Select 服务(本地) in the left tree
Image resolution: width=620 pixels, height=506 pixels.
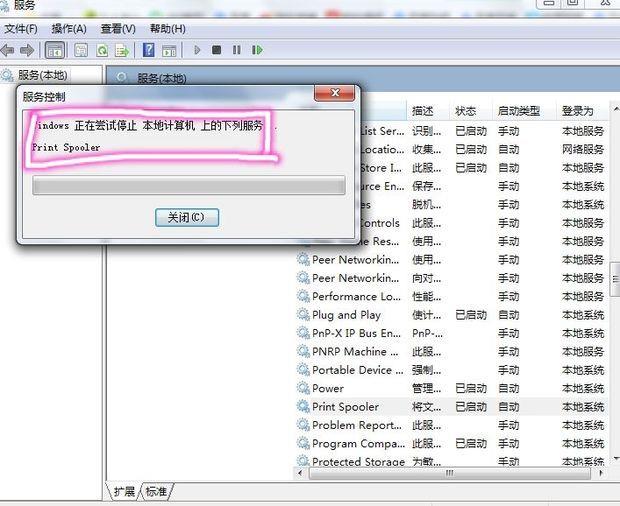[x=42, y=75]
